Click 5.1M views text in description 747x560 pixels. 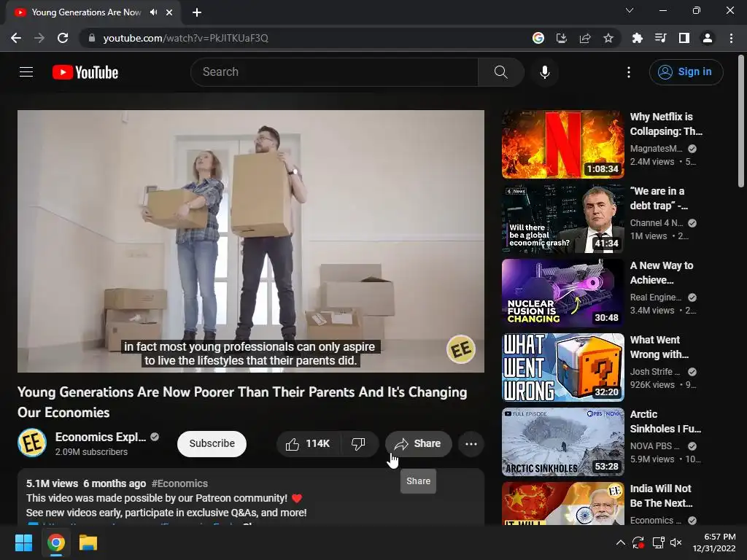point(52,483)
